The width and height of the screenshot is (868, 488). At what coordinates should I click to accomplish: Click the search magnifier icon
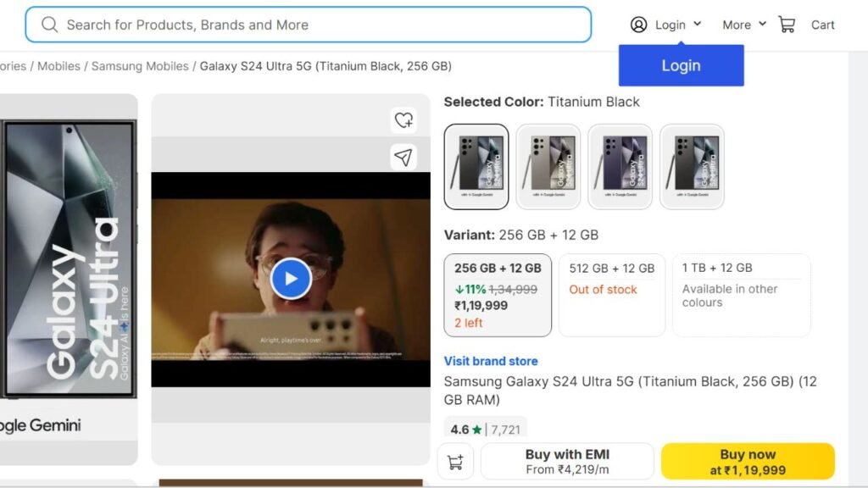coord(50,25)
